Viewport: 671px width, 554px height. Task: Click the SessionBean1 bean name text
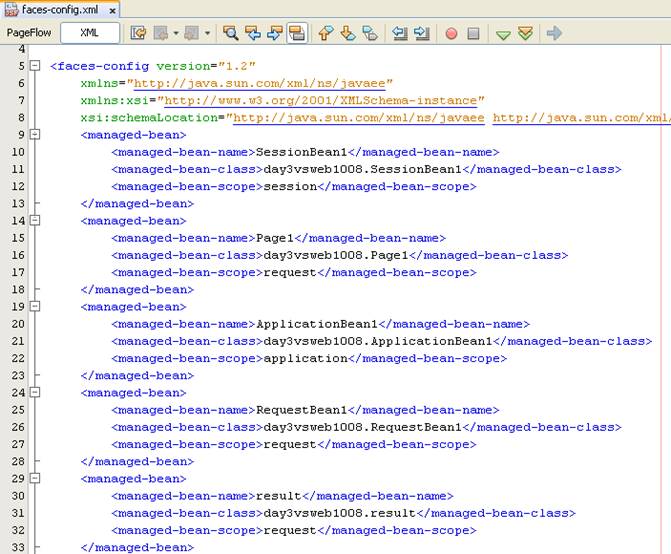[x=302, y=152]
